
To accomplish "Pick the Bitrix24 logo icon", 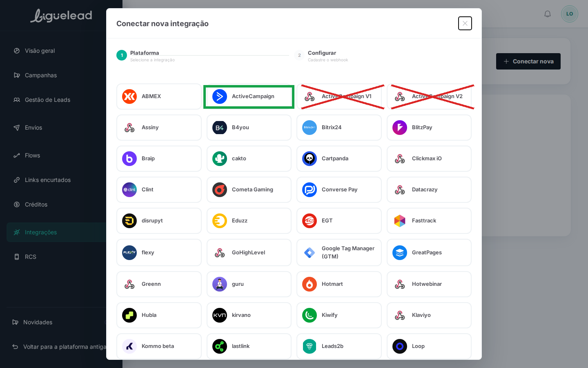I will tap(310, 128).
